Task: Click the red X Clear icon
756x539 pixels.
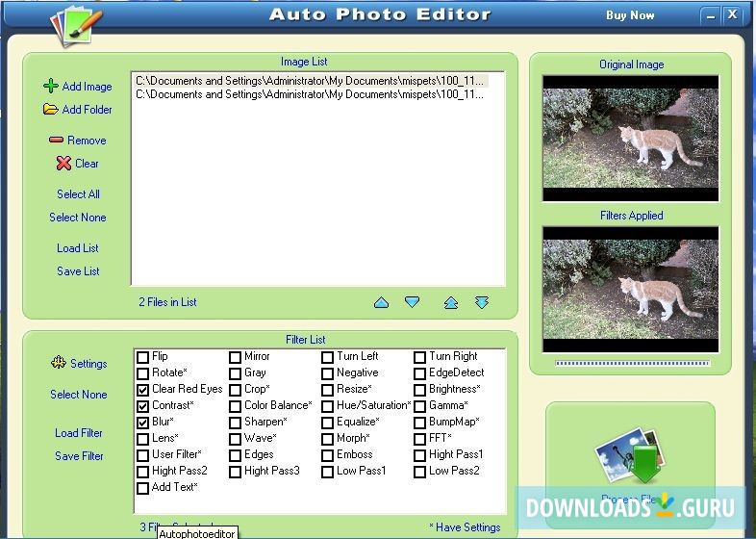Action: [x=63, y=163]
